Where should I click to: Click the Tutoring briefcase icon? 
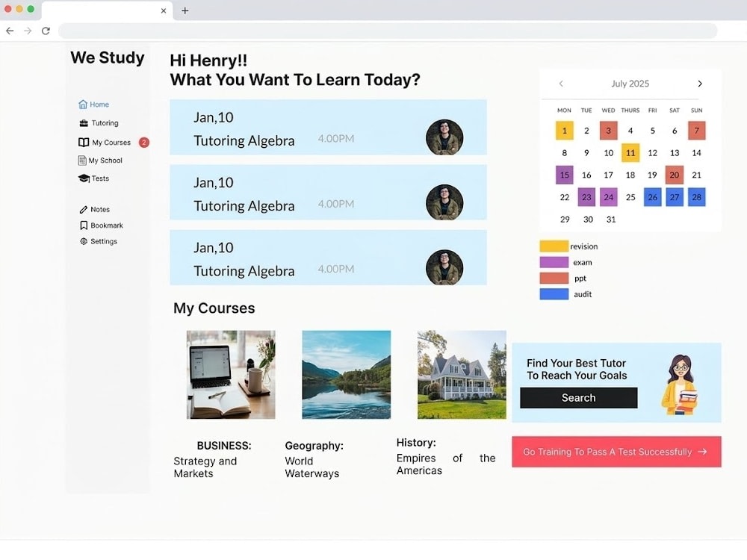(84, 123)
